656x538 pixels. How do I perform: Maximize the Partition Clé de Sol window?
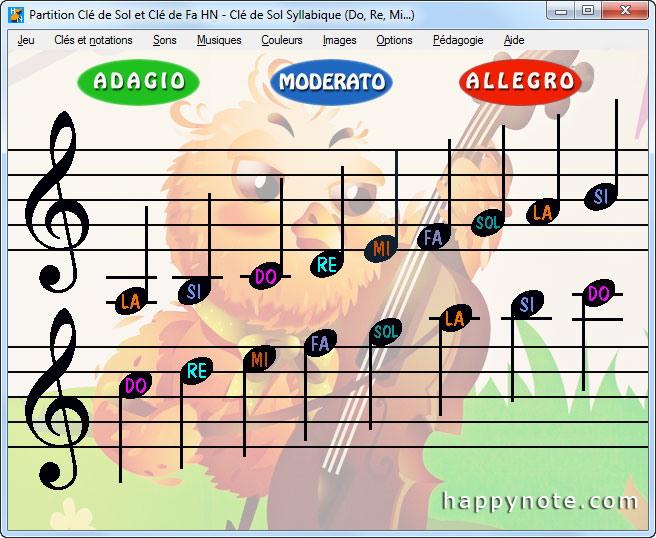click(x=588, y=11)
